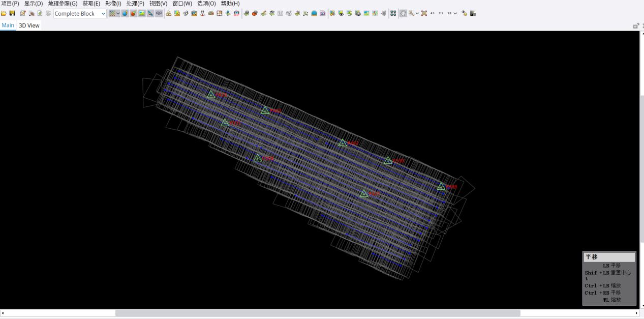Select the pan hand tool

(x=403, y=14)
